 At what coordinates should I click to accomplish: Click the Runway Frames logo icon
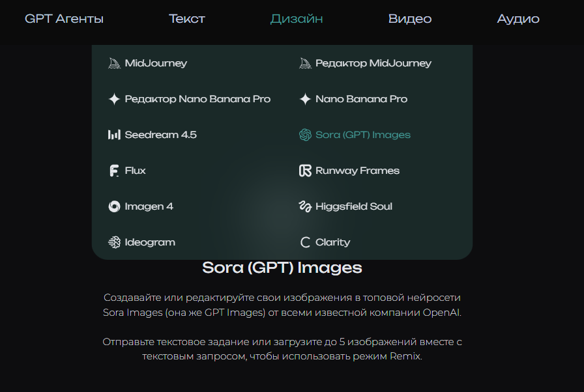(x=305, y=171)
